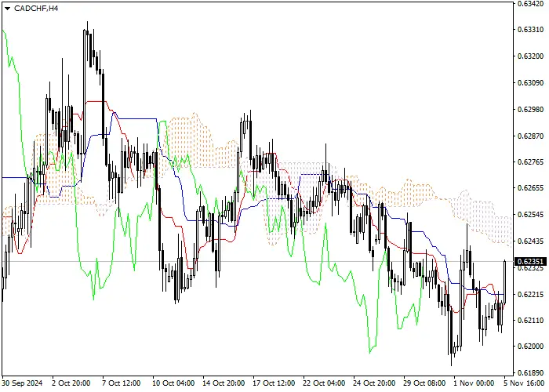
Task: Click the 5 Nov 16:00 time label
Action: coord(524,383)
